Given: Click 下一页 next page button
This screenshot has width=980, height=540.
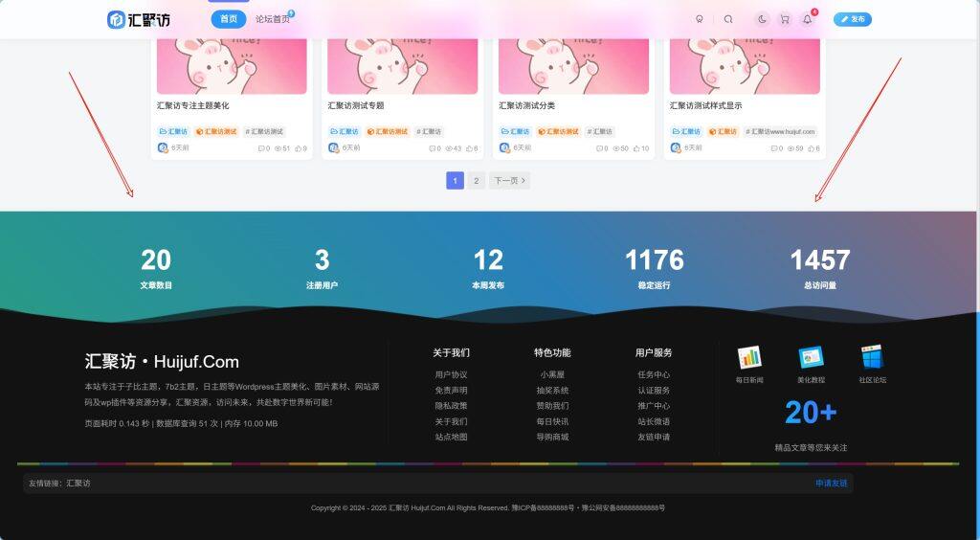Looking at the screenshot, I should point(509,181).
